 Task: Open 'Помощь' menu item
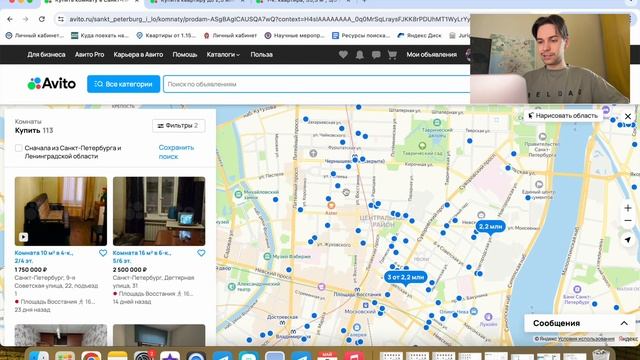pyautogui.click(x=184, y=54)
